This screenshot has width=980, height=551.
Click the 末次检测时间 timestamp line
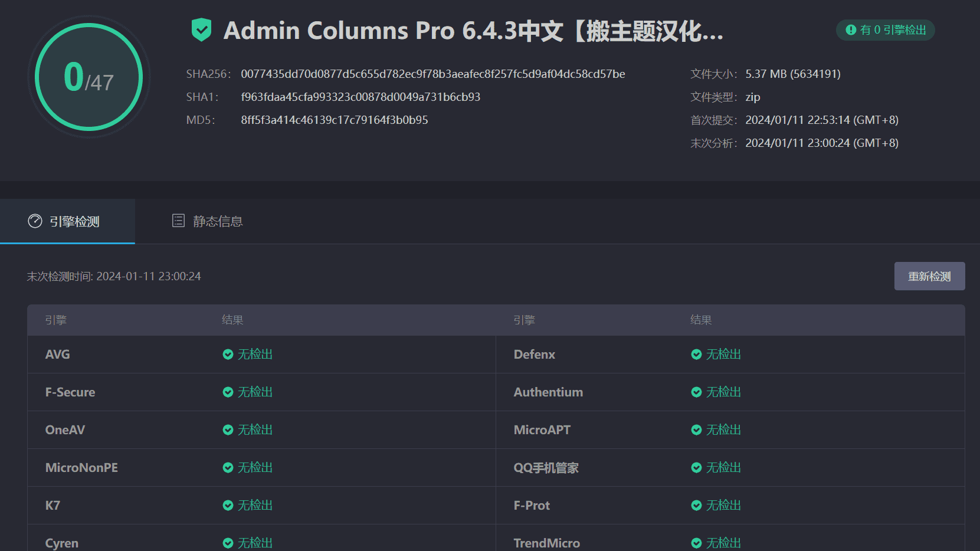click(x=114, y=277)
